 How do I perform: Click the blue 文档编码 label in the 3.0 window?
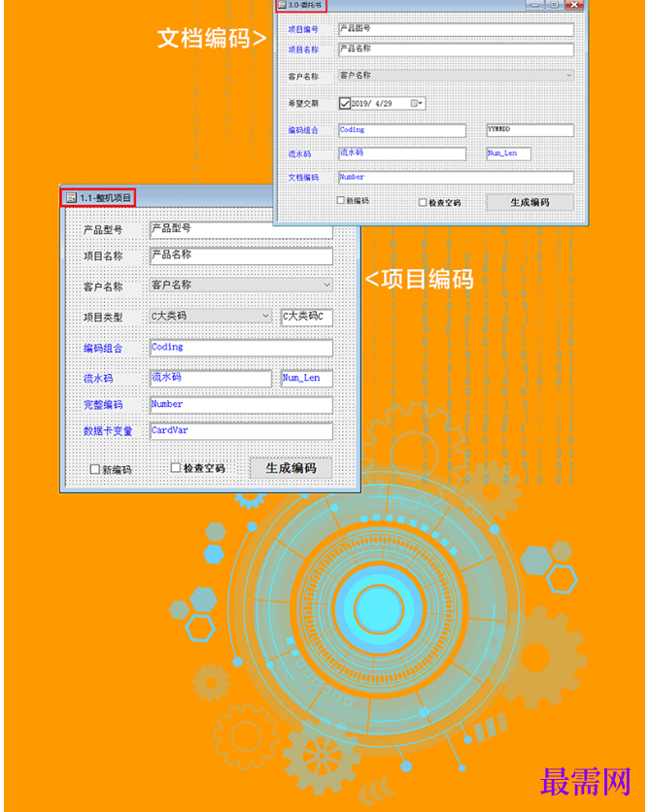click(303, 178)
